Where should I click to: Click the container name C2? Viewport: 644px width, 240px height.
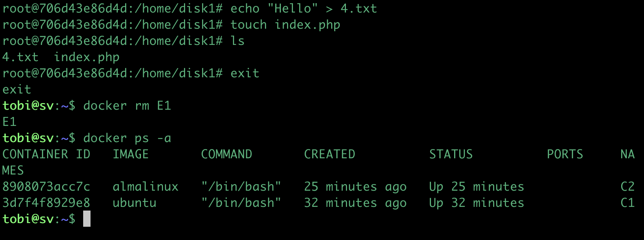tap(627, 187)
